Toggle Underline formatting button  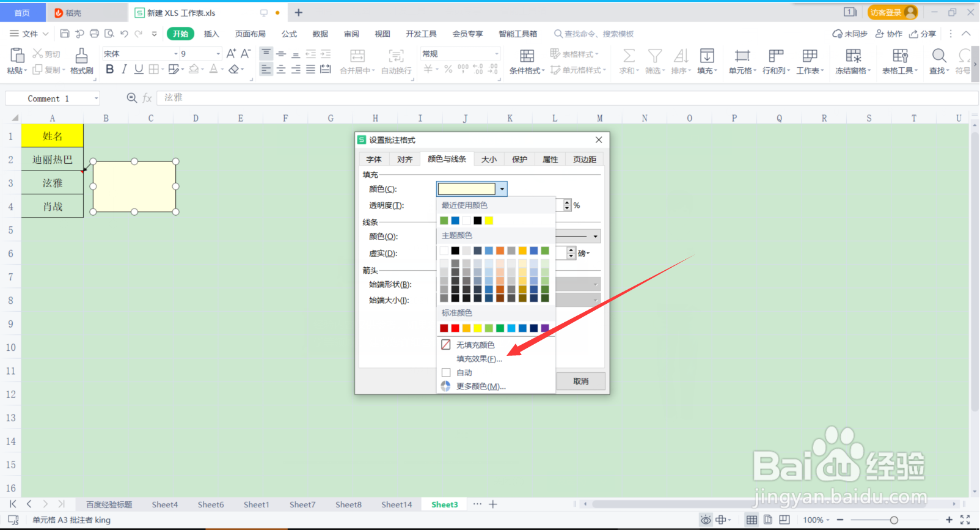(x=139, y=69)
